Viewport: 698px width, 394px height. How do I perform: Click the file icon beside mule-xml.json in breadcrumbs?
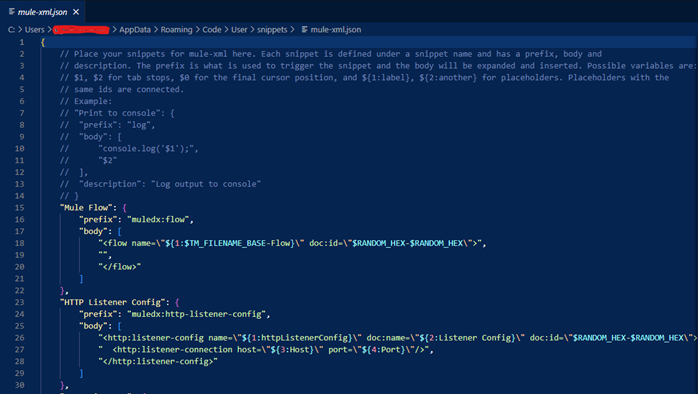[x=304, y=29]
